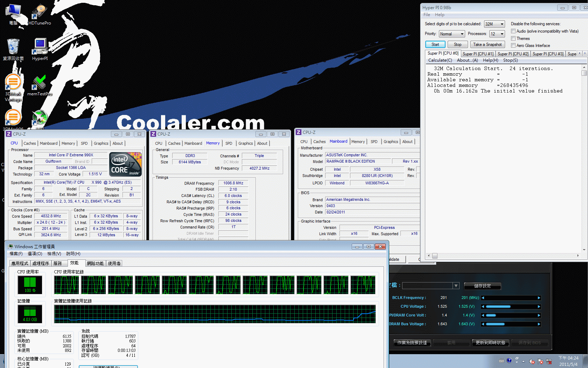Click the 儲存設定 save settings button
Screen dimensions: 588x368
[482, 286]
